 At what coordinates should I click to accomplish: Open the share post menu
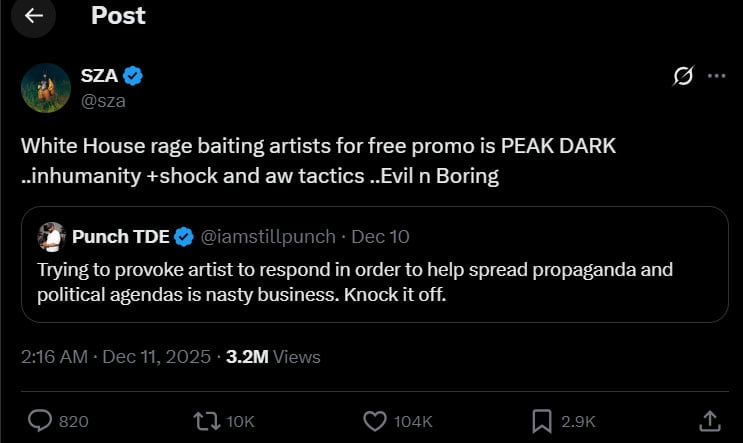point(709,421)
